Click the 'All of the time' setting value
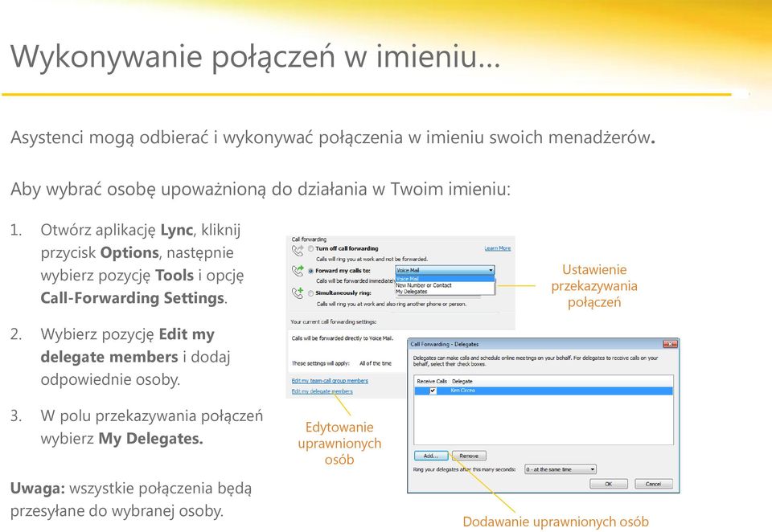This screenshot has width=772, height=532. coord(376,363)
